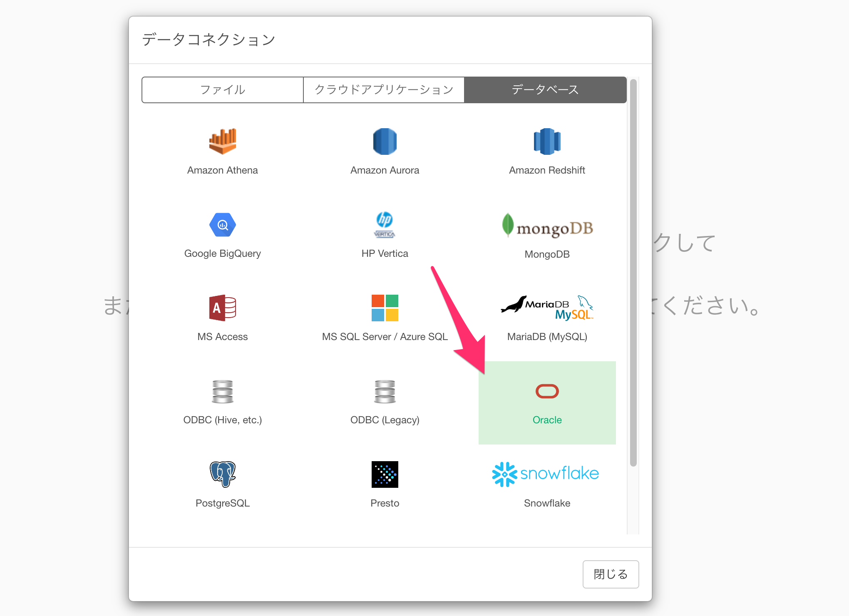The width and height of the screenshot is (849, 616).
Task: Click the 閉じる button
Action: coord(611,574)
